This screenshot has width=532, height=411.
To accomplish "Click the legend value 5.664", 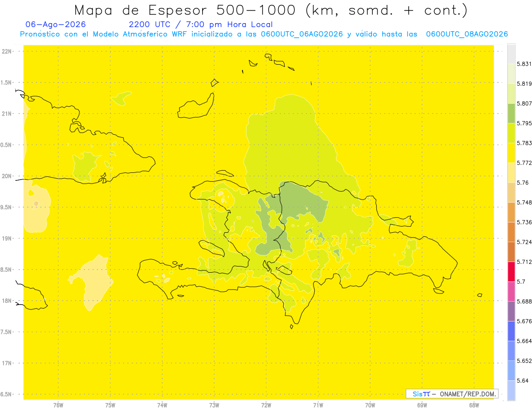I will click(524, 341).
